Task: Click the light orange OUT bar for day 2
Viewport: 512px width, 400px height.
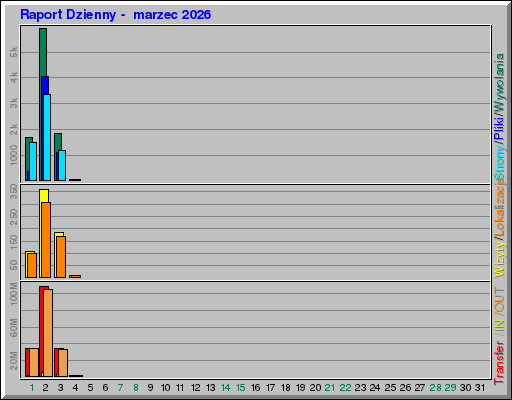Action: (x=48, y=333)
